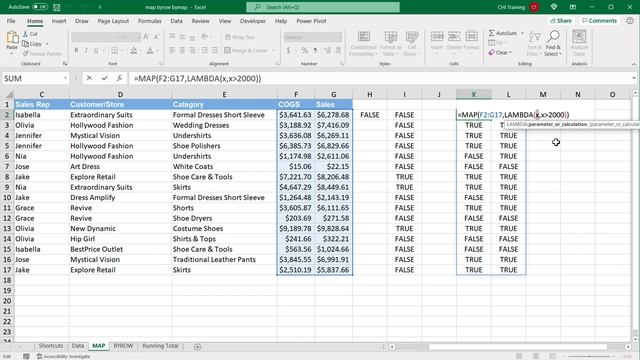Click the Search box in title bar
Screen dimensions: 640x360
(323, 7)
